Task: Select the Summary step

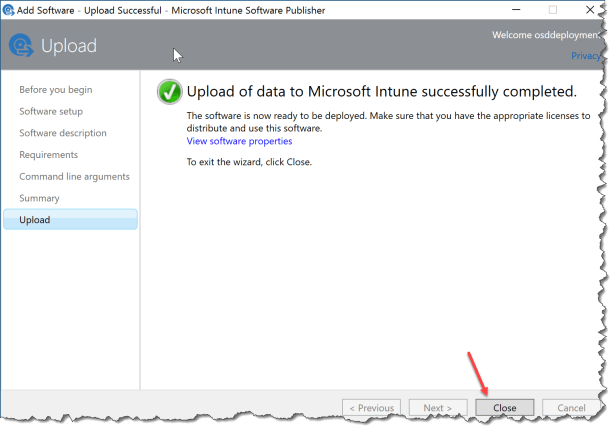Action: [x=39, y=198]
